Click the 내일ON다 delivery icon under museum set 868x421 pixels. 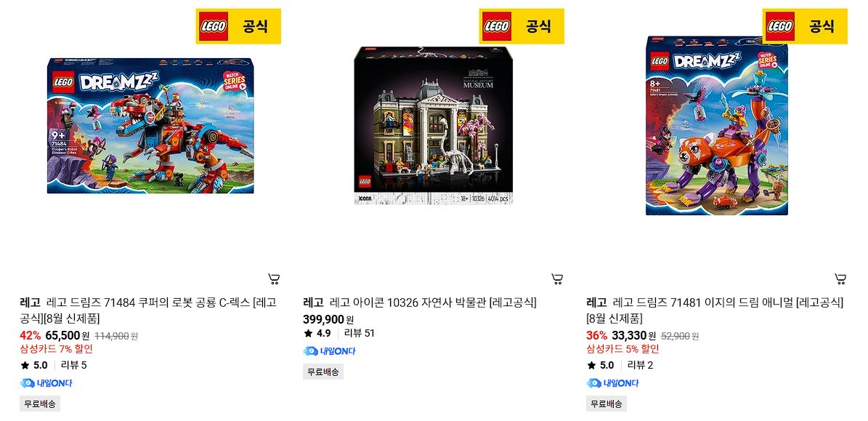[329, 350]
